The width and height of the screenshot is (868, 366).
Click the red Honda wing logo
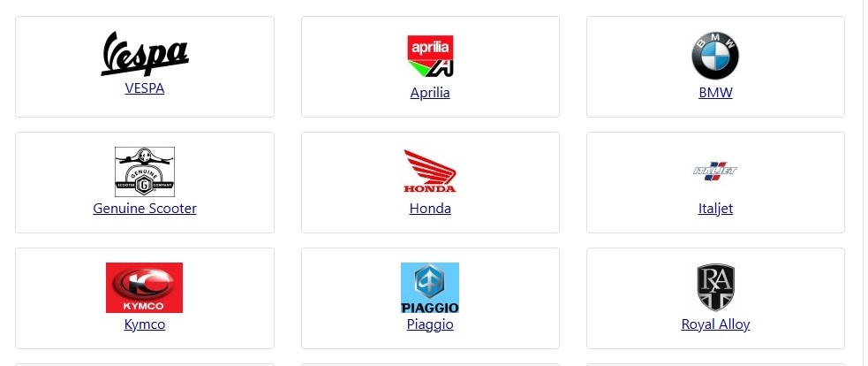pos(430,172)
